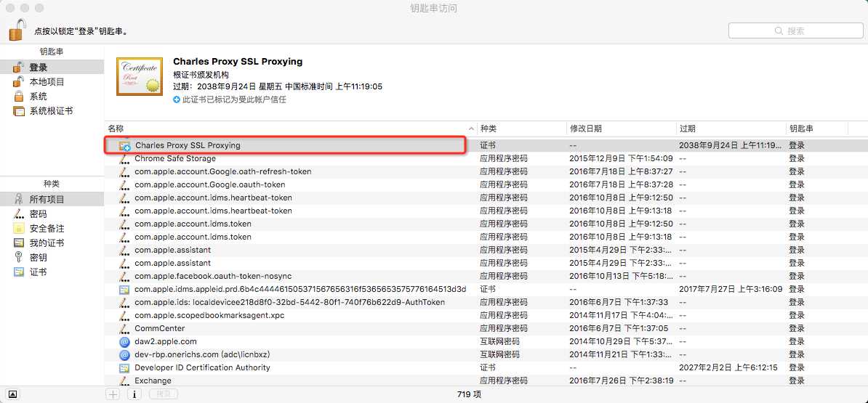868x403 pixels.
Task: Click the daw2.apple.com internet password icon
Action: pyautogui.click(x=124, y=341)
